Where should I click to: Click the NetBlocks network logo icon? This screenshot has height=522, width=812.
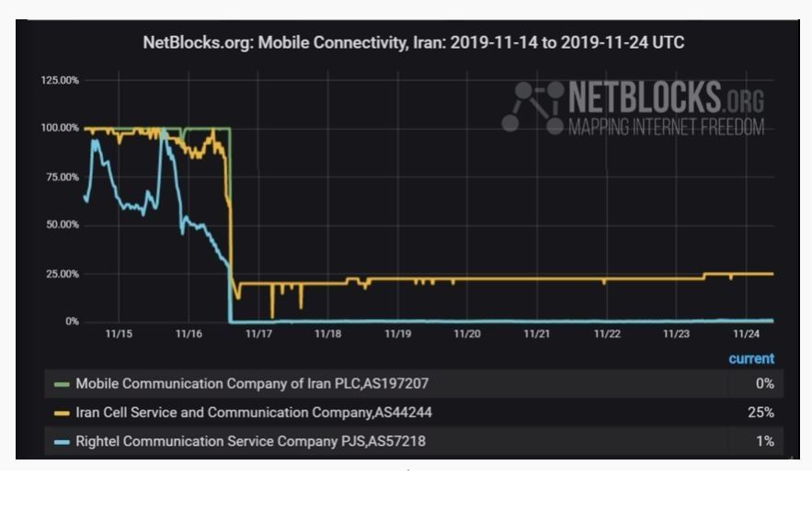click(531, 108)
